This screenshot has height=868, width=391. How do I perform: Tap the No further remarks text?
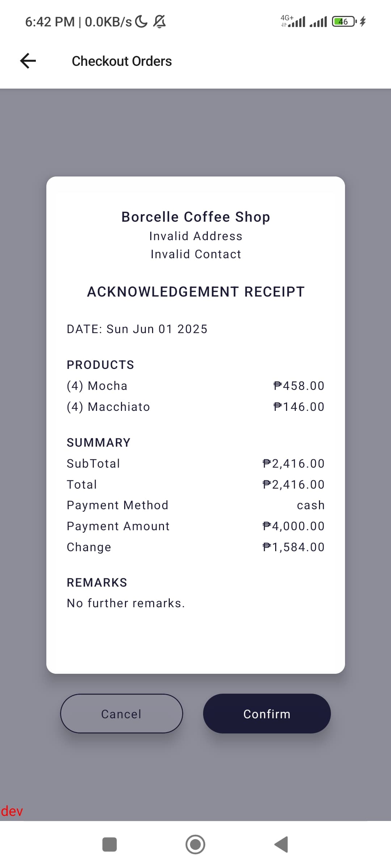[126, 603]
